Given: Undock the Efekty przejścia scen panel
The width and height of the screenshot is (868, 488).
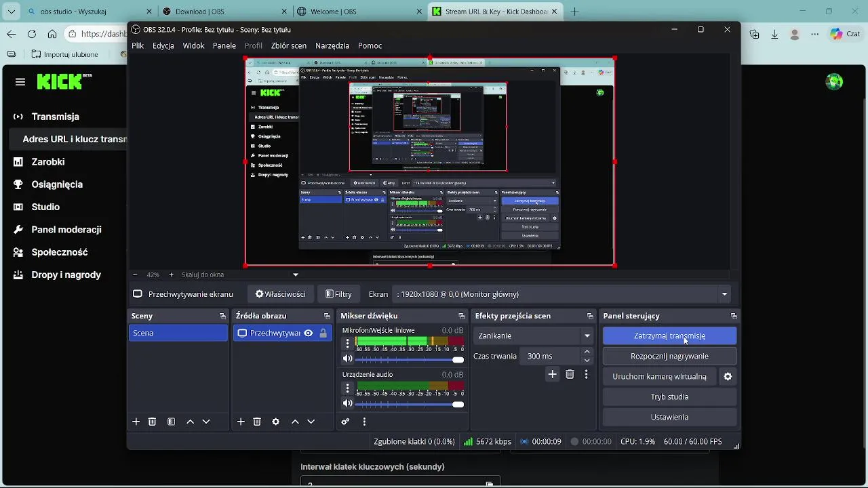Looking at the screenshot, I should 590,317.
